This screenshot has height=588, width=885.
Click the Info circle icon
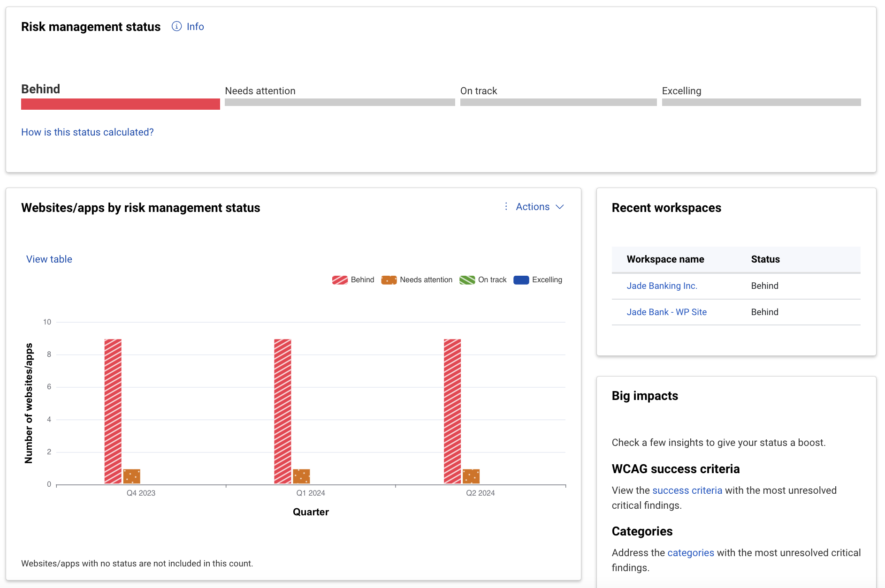[x=176, y=26]
